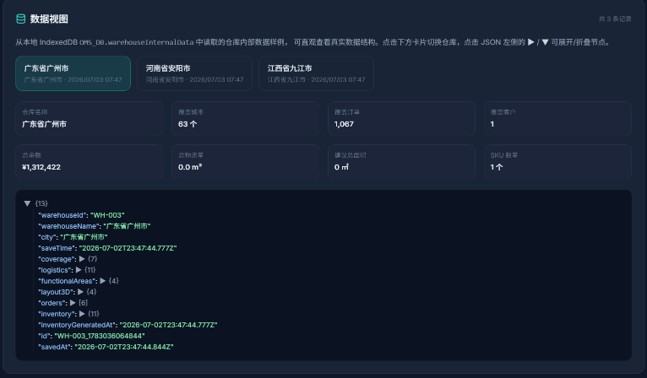Click the record count text at top right

pyautogui.click(x=615, y=19)
